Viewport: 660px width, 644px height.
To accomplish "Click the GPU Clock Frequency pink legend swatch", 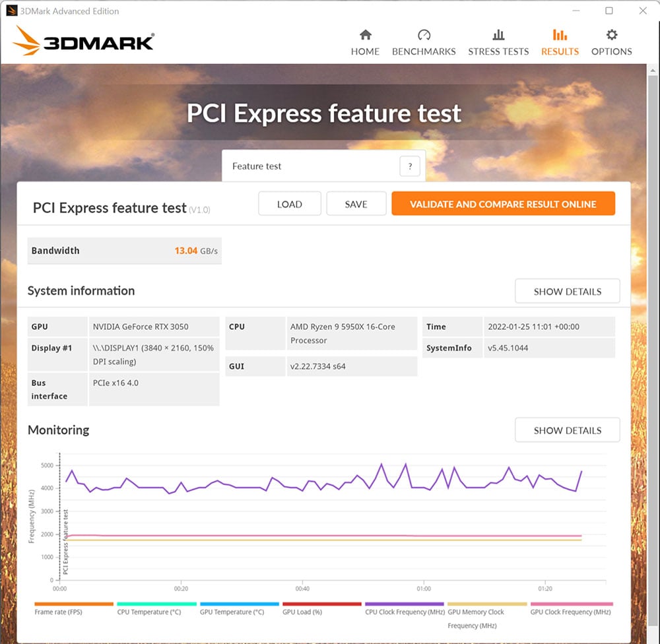I will [572, 604].
